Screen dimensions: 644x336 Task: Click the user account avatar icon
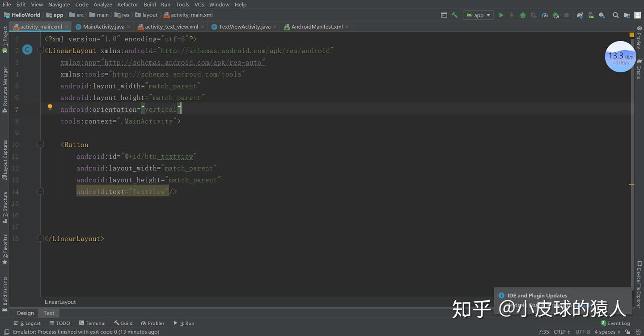point(637,15)
